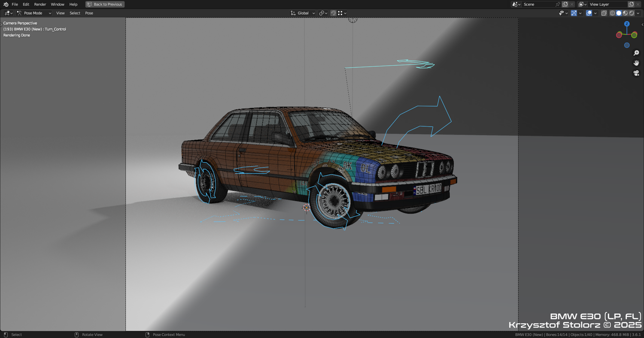Click the Blender logo icon
The image size is (644, 338).
click(x=6, y=4)
